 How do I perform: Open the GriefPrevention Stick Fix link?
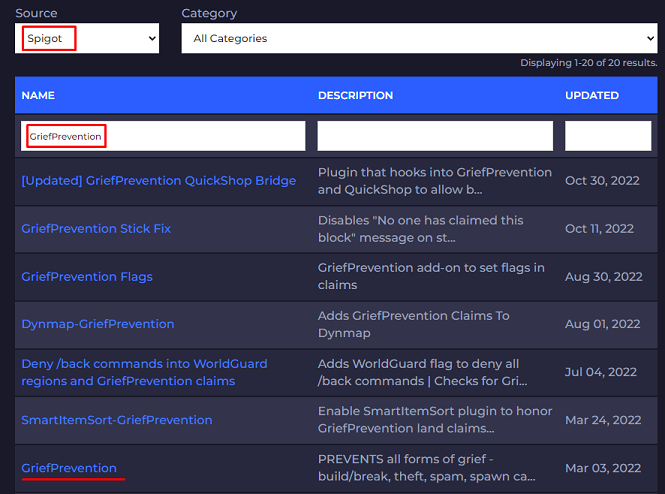96,229
